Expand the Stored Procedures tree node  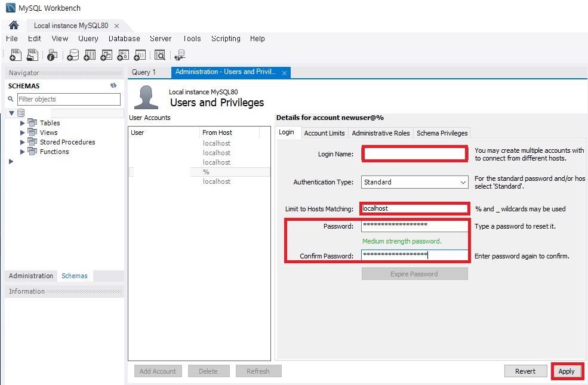tap(22, 142)
